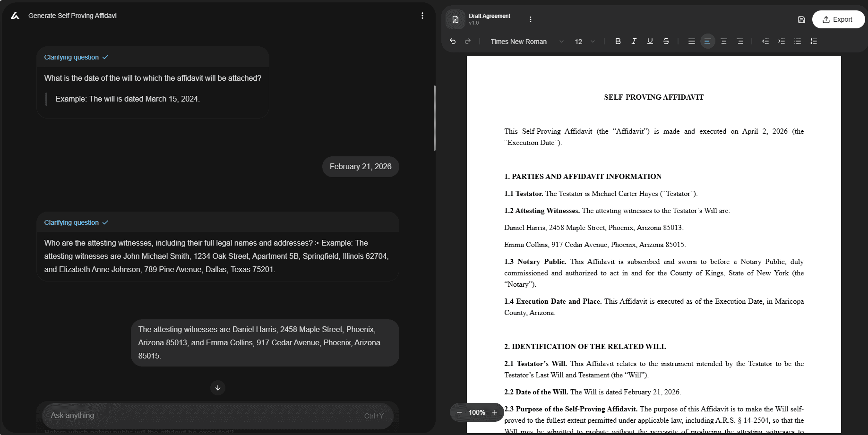Click the redo arrow icon

pos(467,41)
